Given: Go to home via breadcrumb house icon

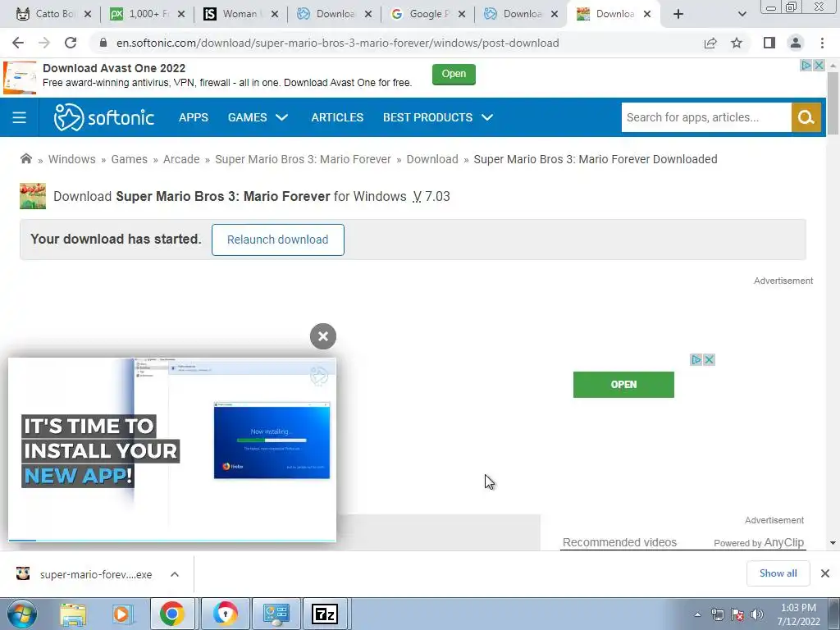Looking at the screenshot, I should pyautogui.click(x=25, y=158).
